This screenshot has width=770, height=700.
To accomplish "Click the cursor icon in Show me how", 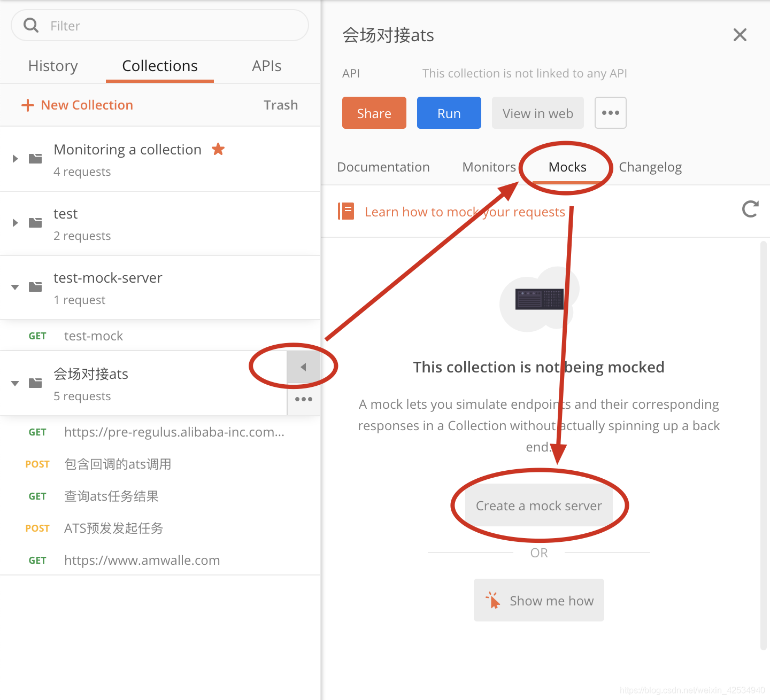I will click(493, 600).
